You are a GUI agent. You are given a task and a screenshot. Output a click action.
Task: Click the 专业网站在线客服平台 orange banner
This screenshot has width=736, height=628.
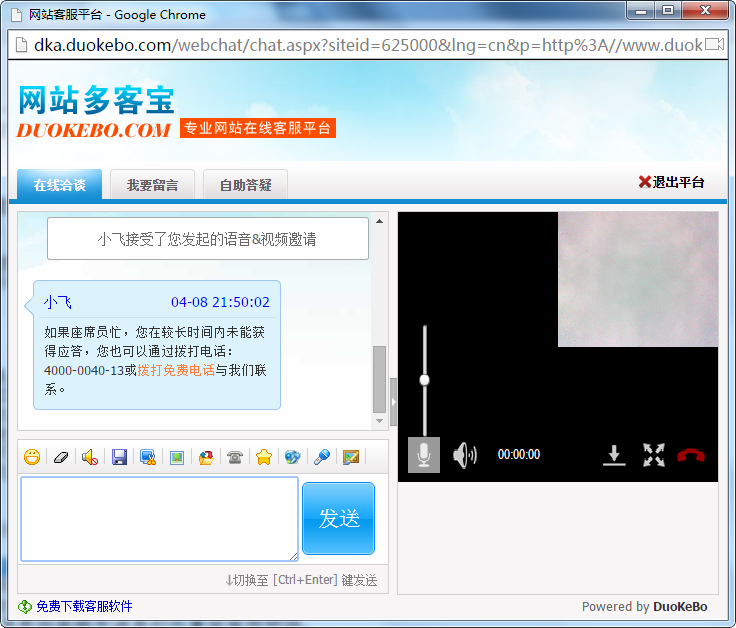(x=258, y=128)
